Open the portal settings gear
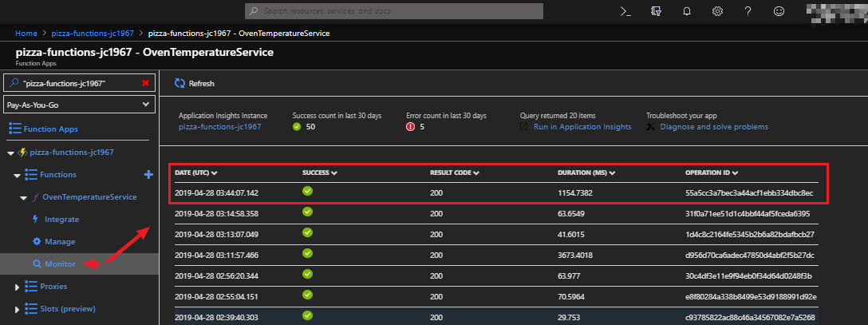This screenshot has height=325, width=868. pyautogui.click(x=717, y=11)
